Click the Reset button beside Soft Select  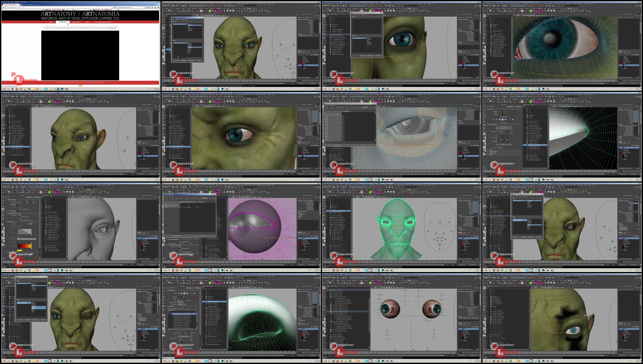pyautogui.click(x=31, y=224)
